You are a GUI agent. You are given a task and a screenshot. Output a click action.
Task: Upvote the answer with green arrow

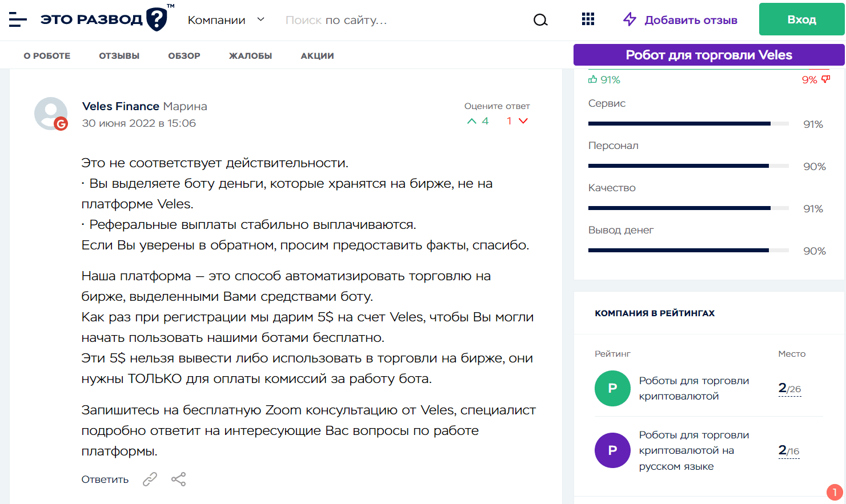click(471, 121)
